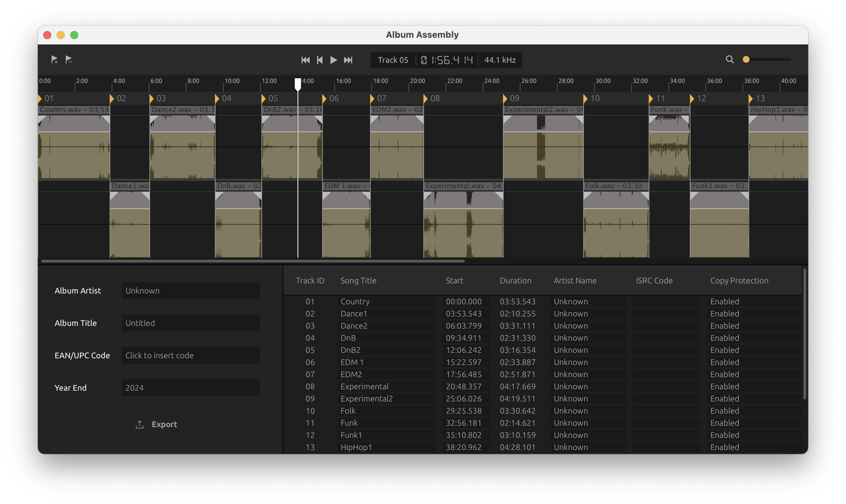Click the add track marker flag icon
The image size is (846, 504).
[54, 60]
